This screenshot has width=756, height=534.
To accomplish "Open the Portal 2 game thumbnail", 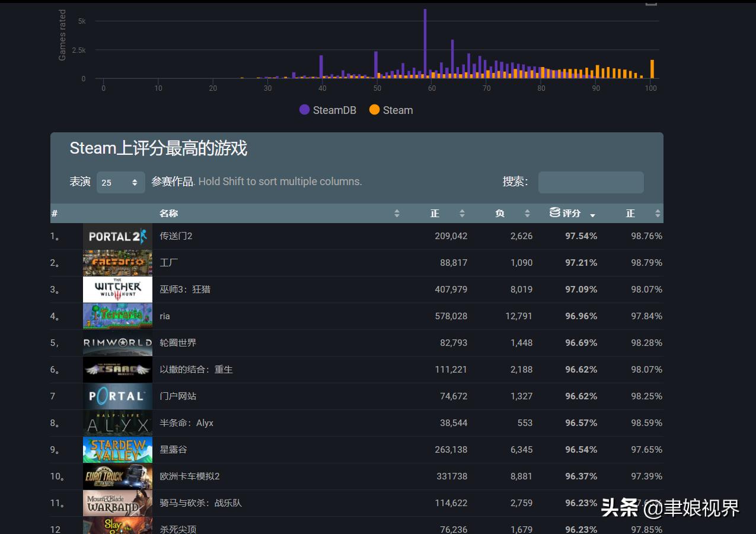I will pos(117,236).
